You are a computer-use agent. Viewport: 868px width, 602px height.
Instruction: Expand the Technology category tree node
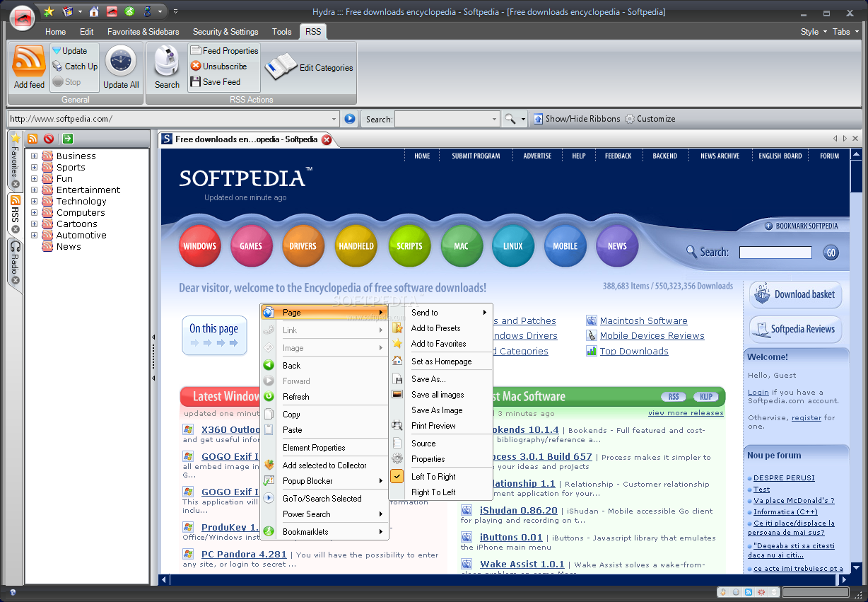pyautogui.click(x=34, y=202)
